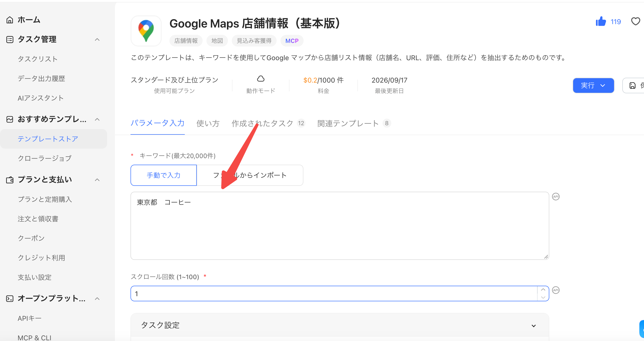Collapse the タスク管理 sidebar section
The width and height of the screenshot is (644, 341).
[97, 39]
